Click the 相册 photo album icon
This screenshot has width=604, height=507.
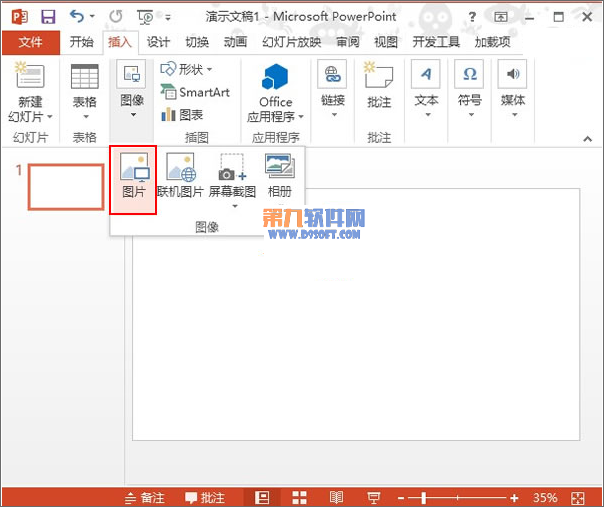279,177
